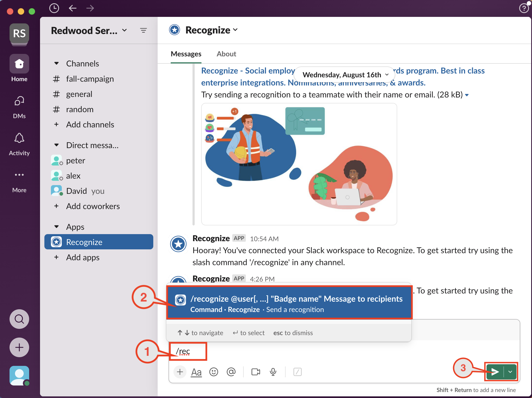
Task: Open the DMs section
Action: pos(19,107)
